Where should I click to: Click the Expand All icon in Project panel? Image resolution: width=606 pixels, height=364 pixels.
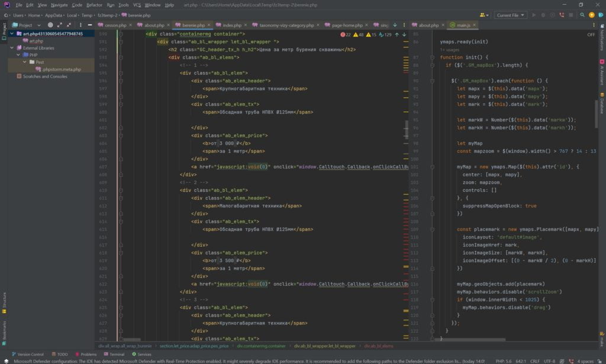(59, 25)
